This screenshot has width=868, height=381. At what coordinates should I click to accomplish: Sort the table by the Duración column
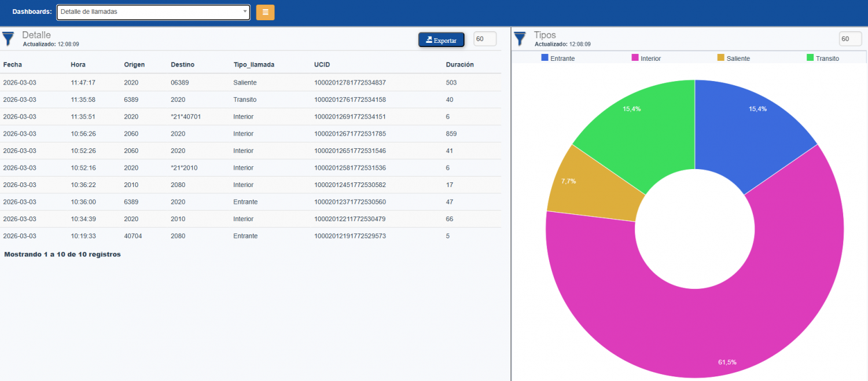tap(459, 64)
